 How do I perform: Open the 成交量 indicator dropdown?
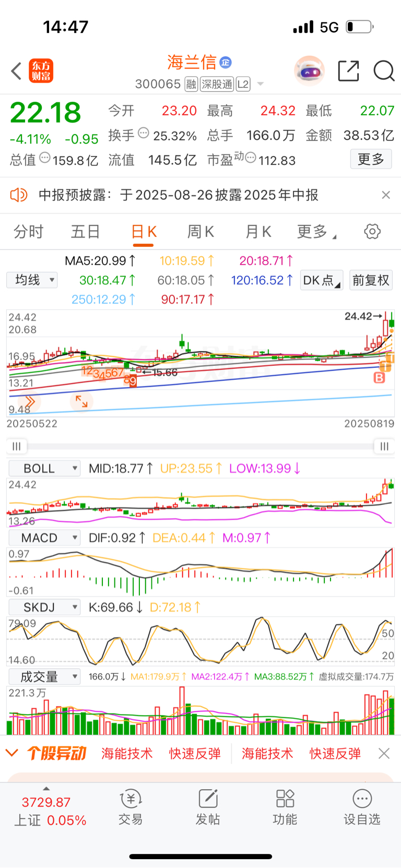pos(44,676)
